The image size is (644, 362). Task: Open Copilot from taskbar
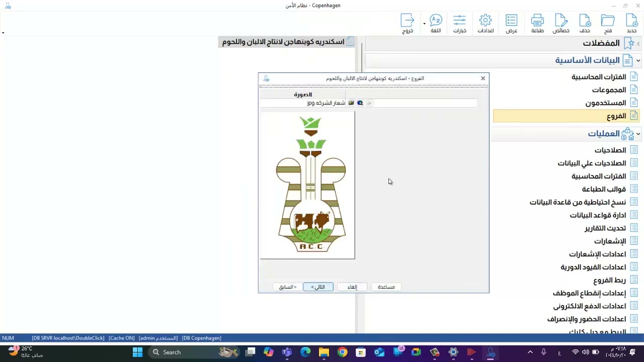coord(268,352)
